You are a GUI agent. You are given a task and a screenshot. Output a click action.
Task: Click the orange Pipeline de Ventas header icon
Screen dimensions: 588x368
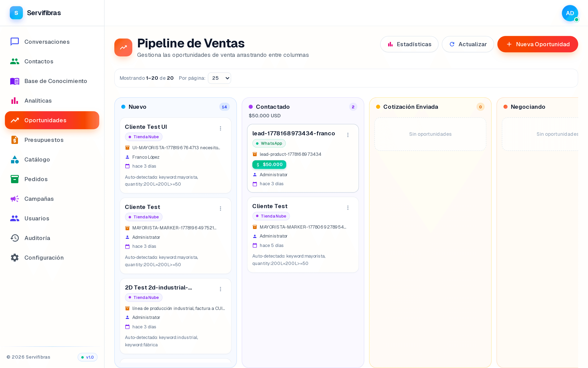(124, 47)
